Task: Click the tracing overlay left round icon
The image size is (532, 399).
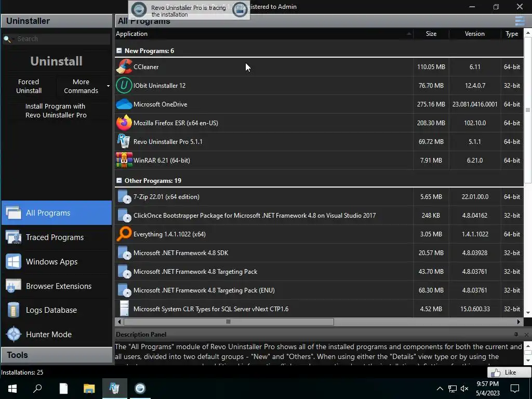Action: (x=139, y=9)
